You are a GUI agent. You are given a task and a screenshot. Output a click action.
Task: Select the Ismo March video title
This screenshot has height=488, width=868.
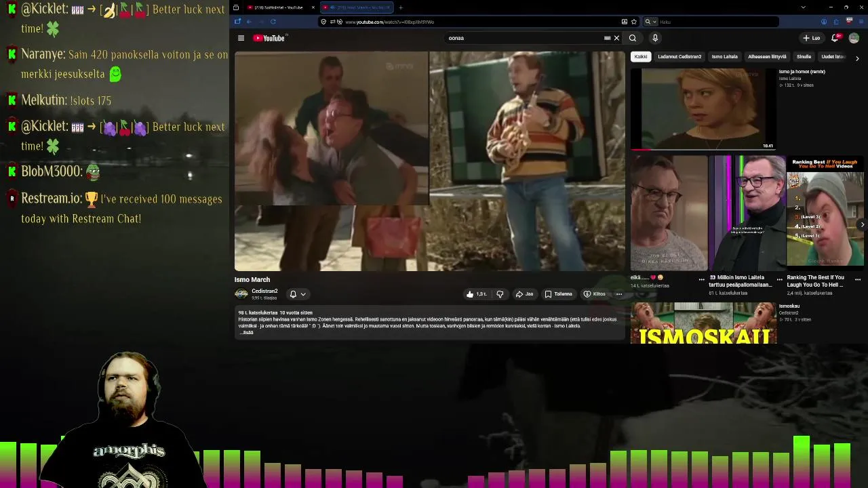pyautogui.click(x=252, y=279)
